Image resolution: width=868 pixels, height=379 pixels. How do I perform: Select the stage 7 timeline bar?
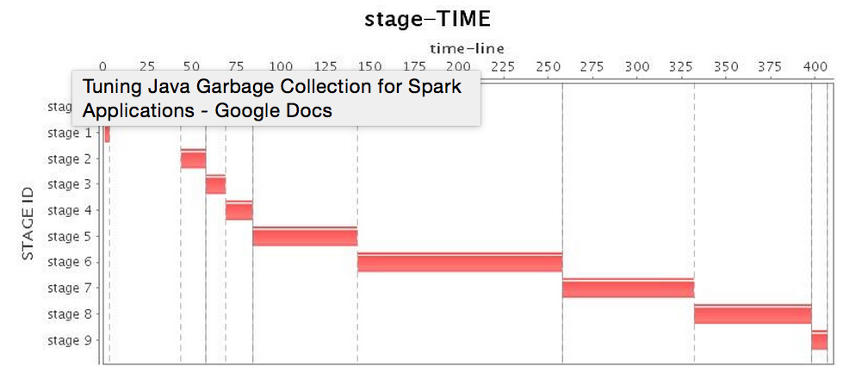(x=628, y=288)
